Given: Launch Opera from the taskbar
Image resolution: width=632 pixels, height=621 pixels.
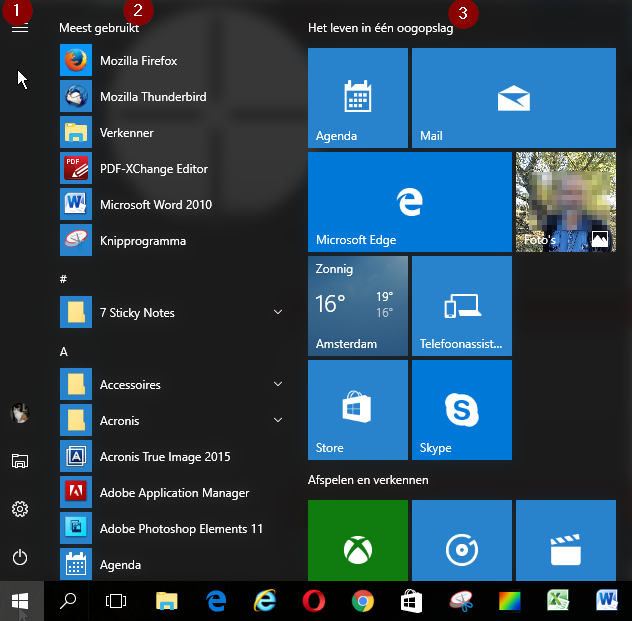Looking at the screenshot, I should point(314,601).
